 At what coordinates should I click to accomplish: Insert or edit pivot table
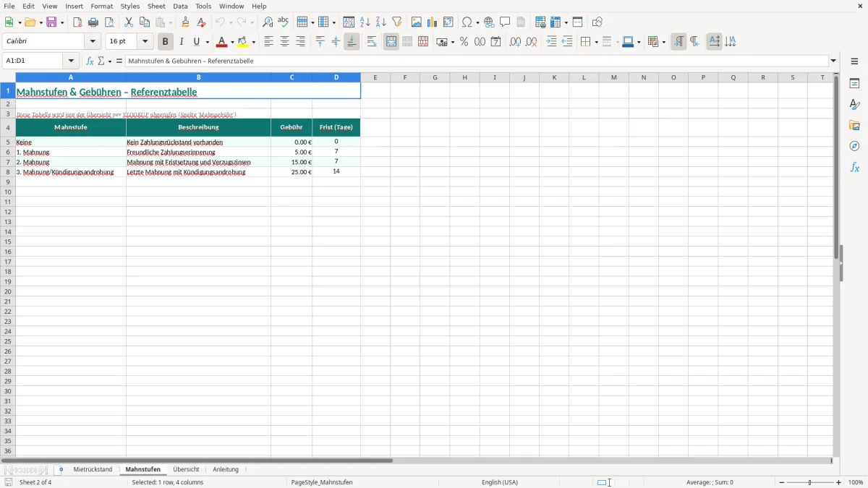tap(448, 22)
